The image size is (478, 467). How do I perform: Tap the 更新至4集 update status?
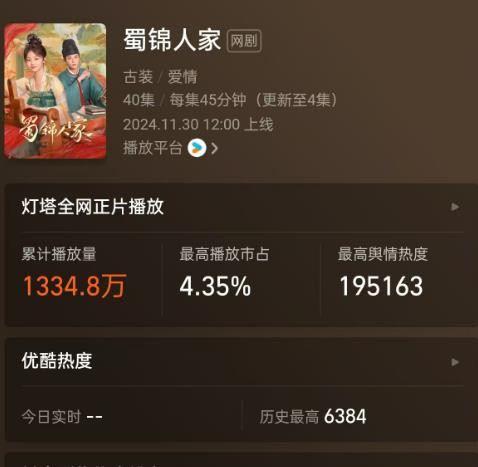296,100
